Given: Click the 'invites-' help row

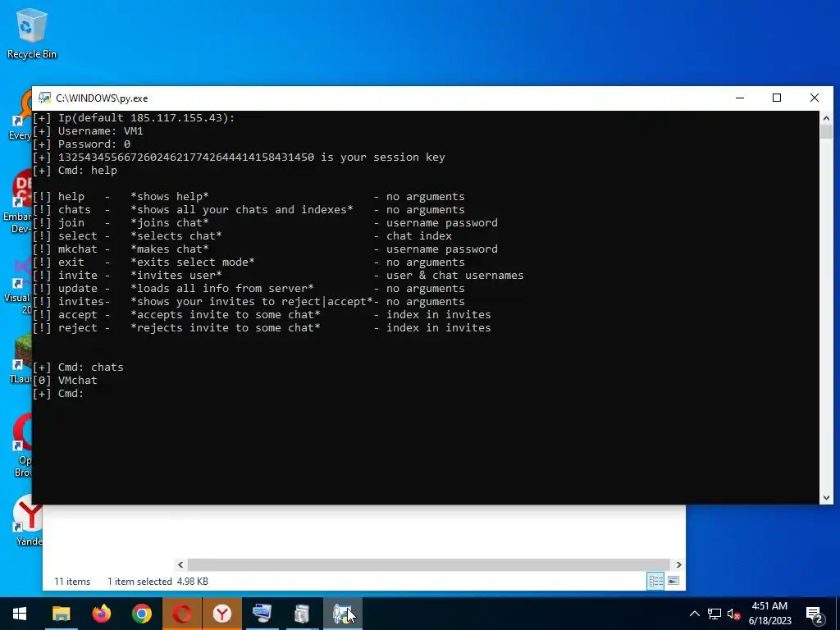Looking at the screenshot, I should click(x=249, y=302).
